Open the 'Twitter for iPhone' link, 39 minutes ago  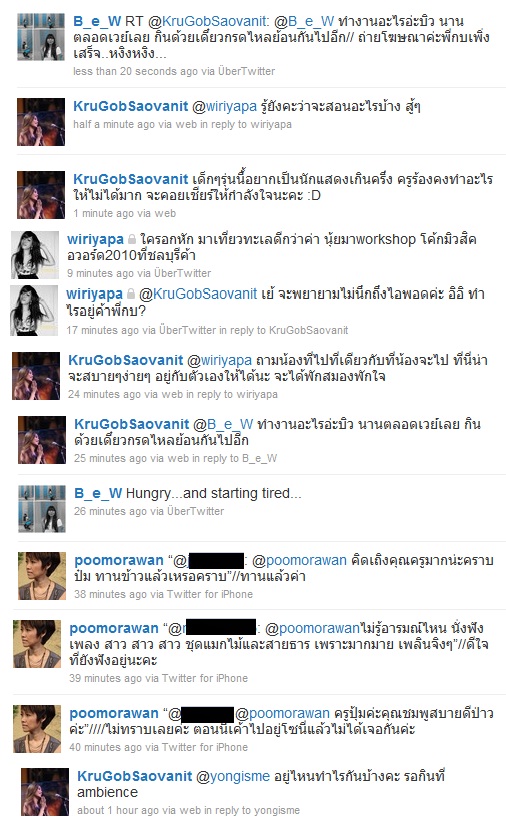pos(205,678)
